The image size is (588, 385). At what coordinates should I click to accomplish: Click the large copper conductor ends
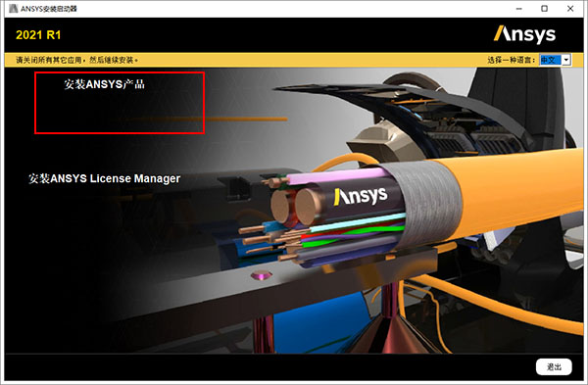click(x=296, y=206)
